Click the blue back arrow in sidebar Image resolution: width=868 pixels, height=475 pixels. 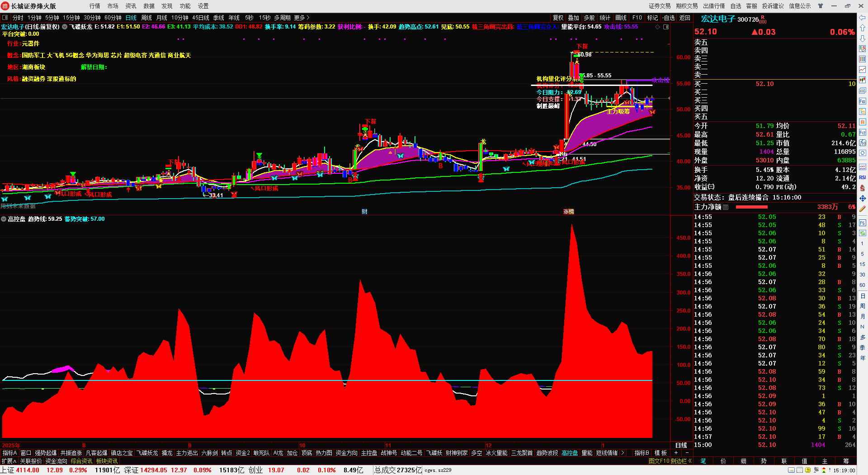tap(863, 18)
